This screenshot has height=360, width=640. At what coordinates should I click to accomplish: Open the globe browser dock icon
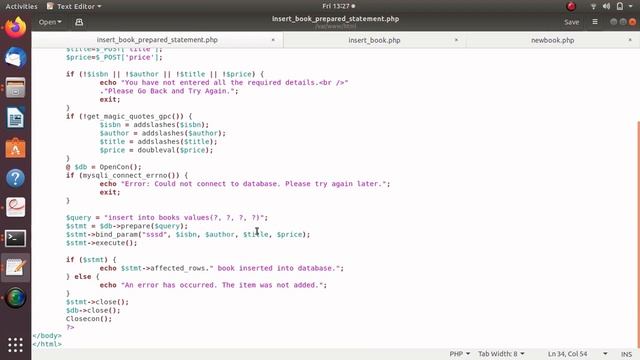pos(16,298)
